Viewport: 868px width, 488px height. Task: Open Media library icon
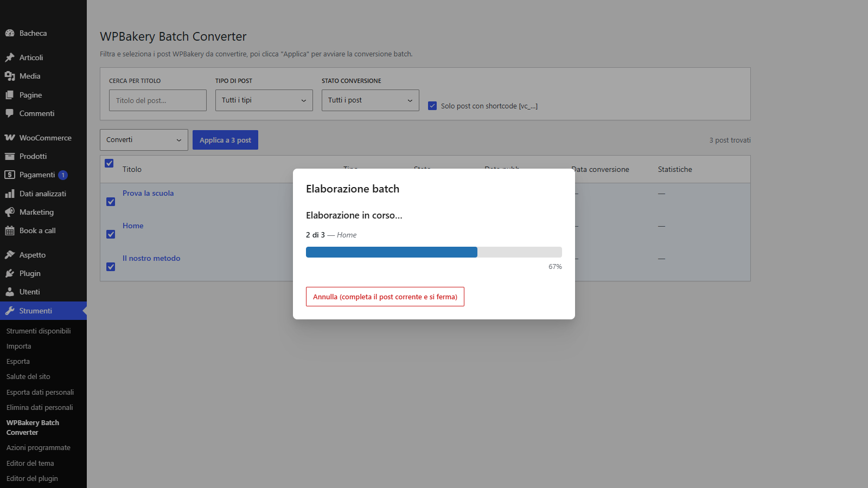10,76
